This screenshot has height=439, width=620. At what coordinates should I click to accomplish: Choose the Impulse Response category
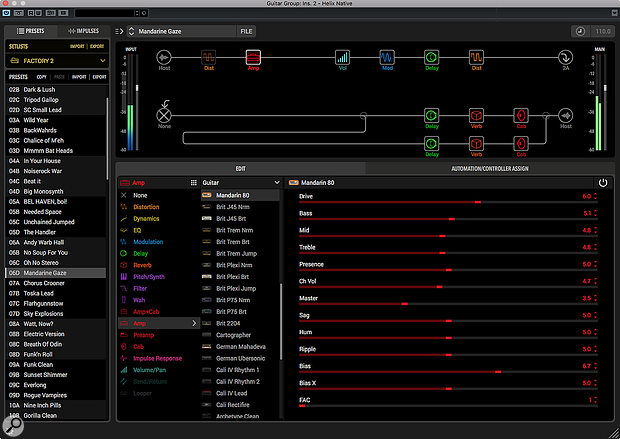pos(157,358)
